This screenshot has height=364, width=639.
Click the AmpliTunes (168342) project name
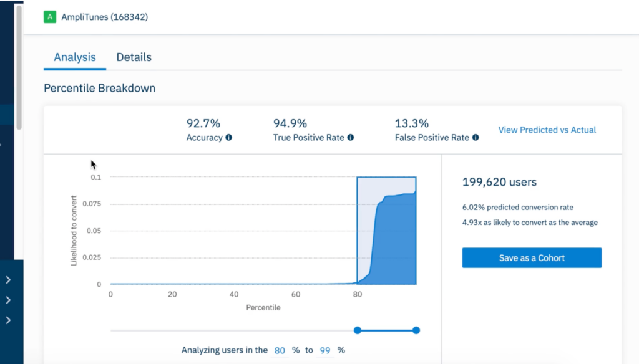104,17
